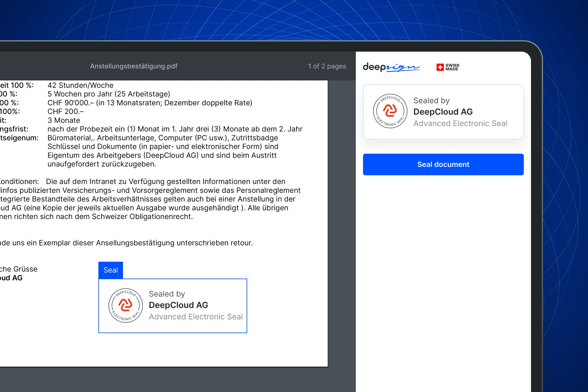Click the Swiss flag icon
This screenshot has width=588, height=392.
(440, 67)
